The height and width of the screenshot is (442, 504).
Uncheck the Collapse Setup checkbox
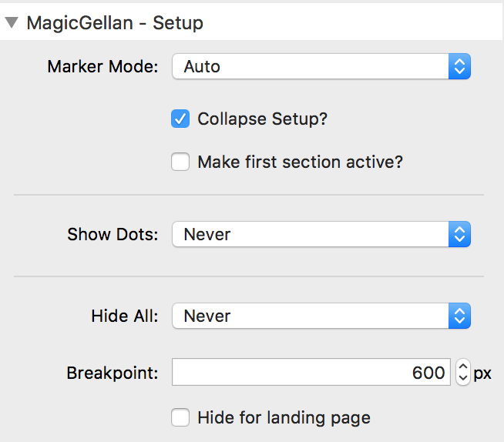(x=180, y=119)
